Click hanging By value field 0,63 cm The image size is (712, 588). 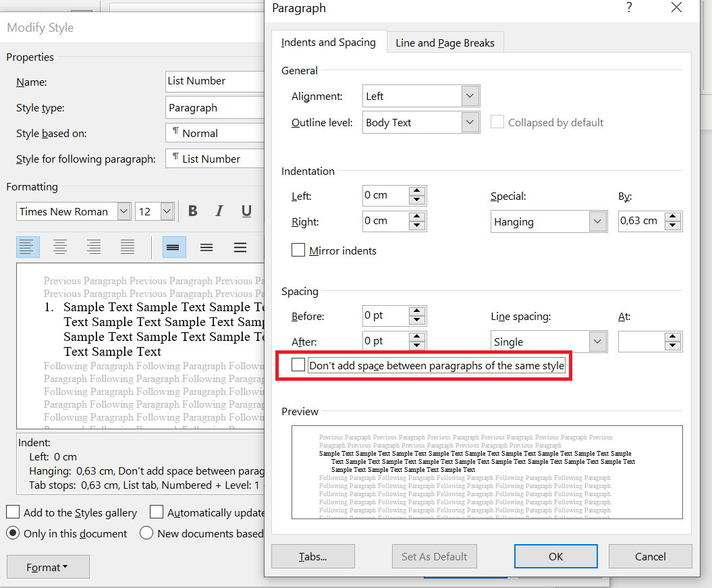[642, 221]
